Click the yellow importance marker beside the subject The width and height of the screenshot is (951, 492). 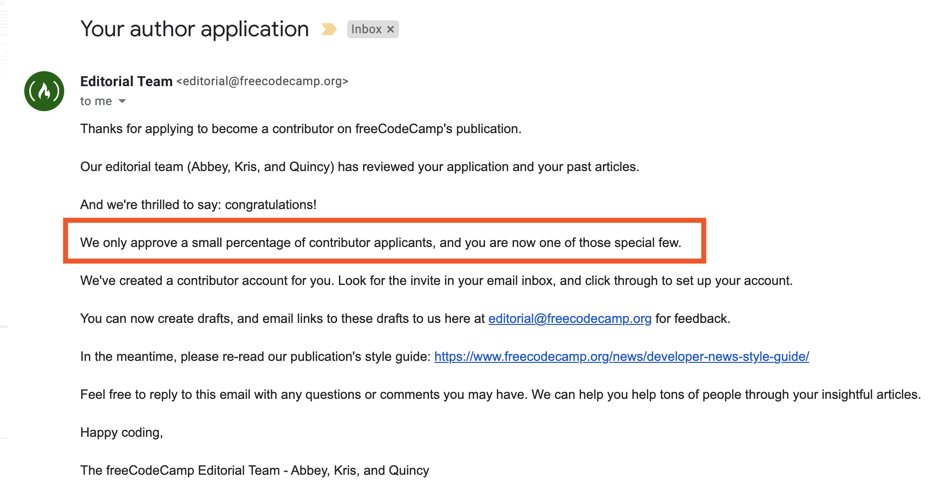pos(328,30)
